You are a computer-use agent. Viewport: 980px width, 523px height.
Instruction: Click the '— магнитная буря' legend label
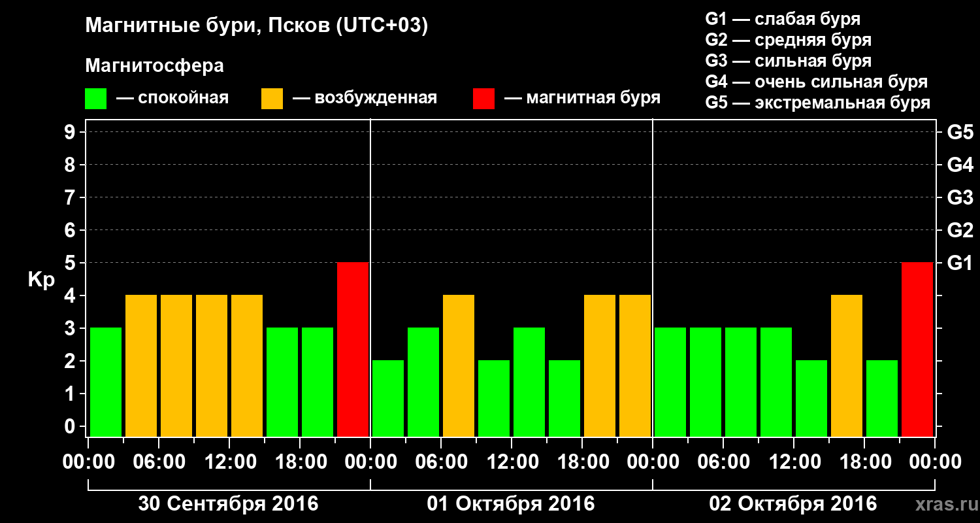click(582, 99)
